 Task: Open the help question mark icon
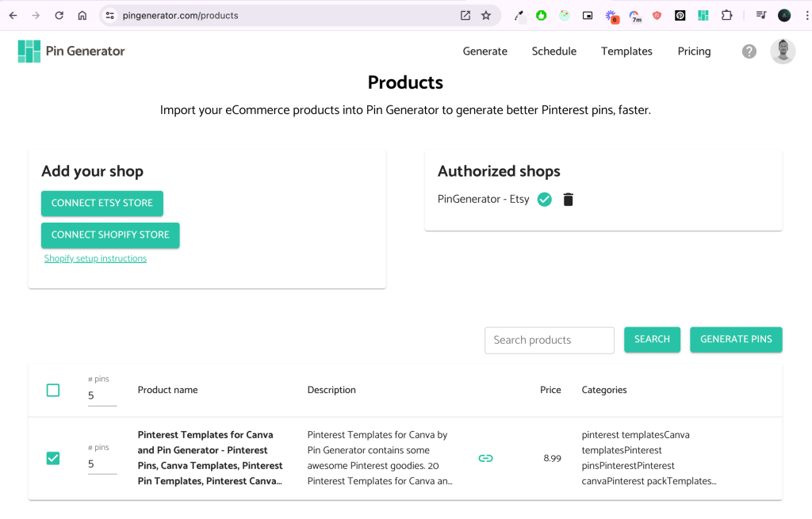coord(749,52)
